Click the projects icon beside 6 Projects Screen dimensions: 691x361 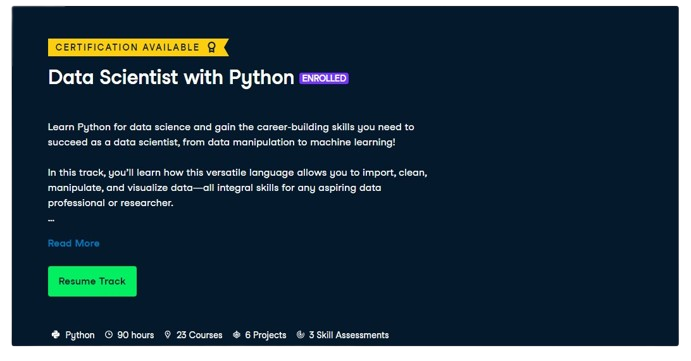tap(237, 335)
